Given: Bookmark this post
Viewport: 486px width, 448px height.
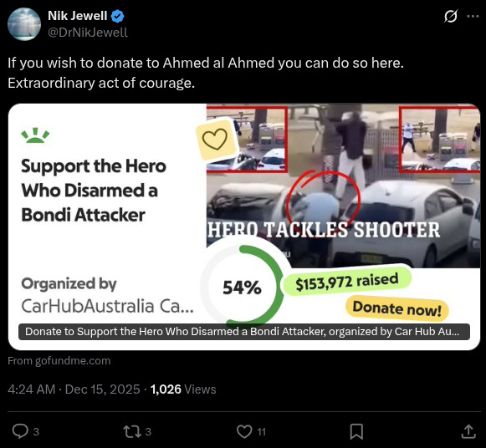Looking at the screenshot, I should click(x=356, y=431).
